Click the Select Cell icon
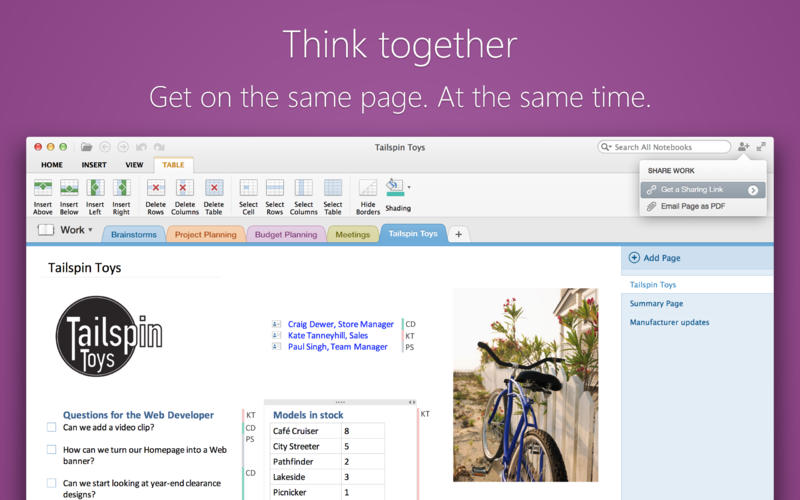Screen dimensions: 800x500 [x=248, y=188]
